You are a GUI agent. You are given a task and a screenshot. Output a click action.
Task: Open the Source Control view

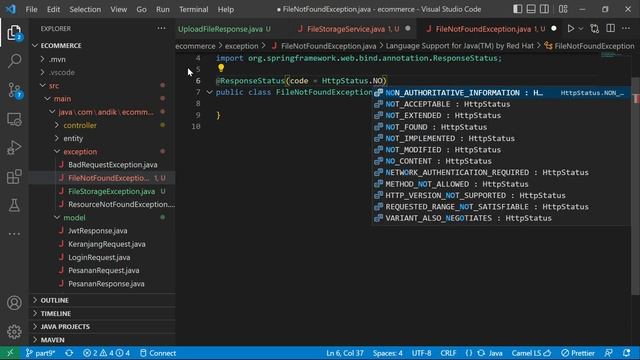(x=14, y=90)
